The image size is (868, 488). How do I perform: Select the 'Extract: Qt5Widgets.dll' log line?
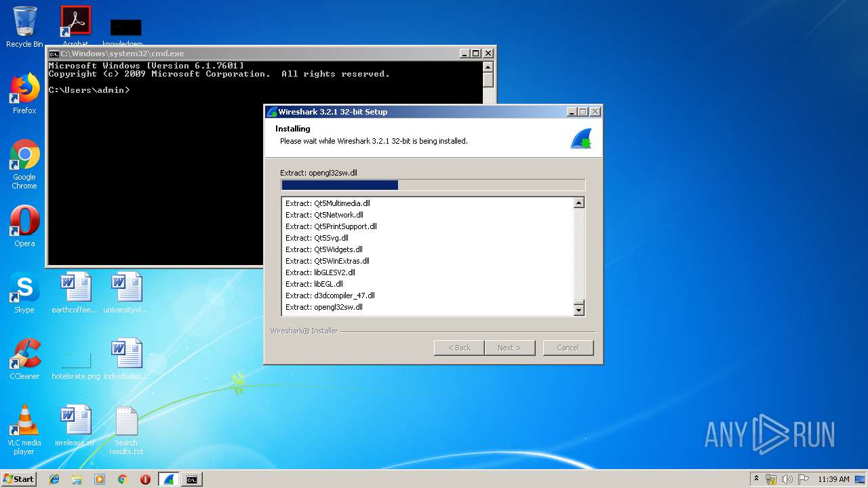pyautogui.click(x=324, y=249)
